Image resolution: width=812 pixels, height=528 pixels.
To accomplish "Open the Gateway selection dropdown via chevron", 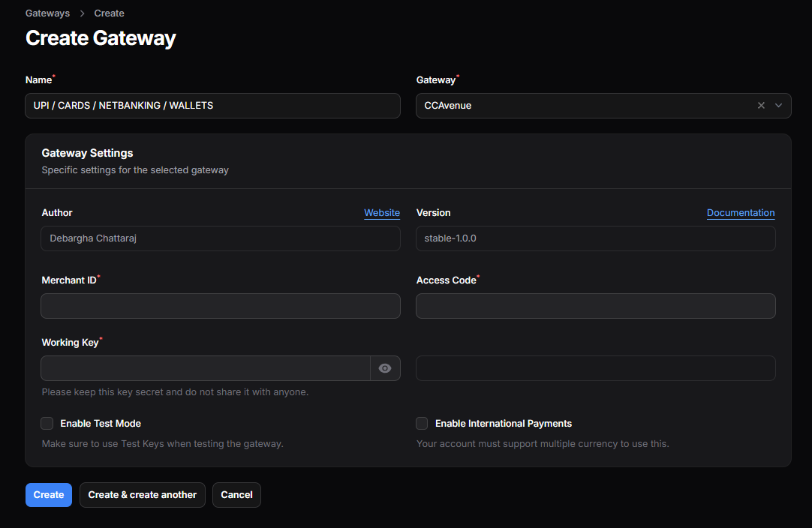I will click(778, 105).
